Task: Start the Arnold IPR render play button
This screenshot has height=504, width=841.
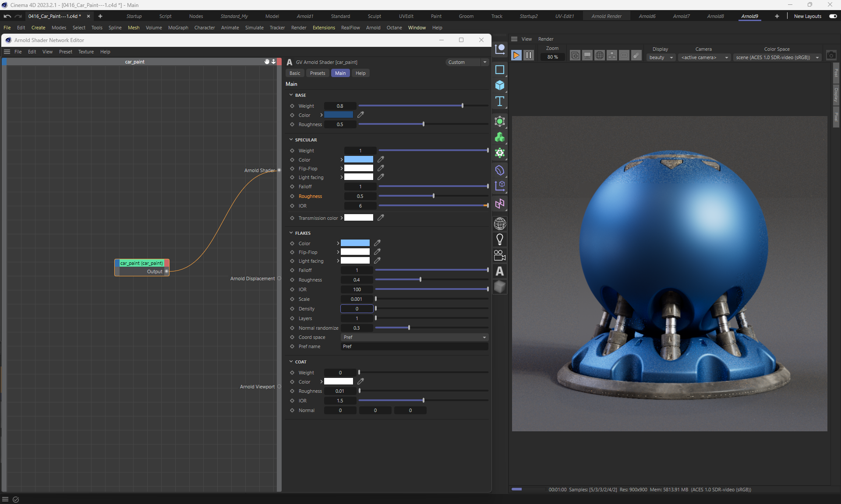Action: tap(516, 55)
